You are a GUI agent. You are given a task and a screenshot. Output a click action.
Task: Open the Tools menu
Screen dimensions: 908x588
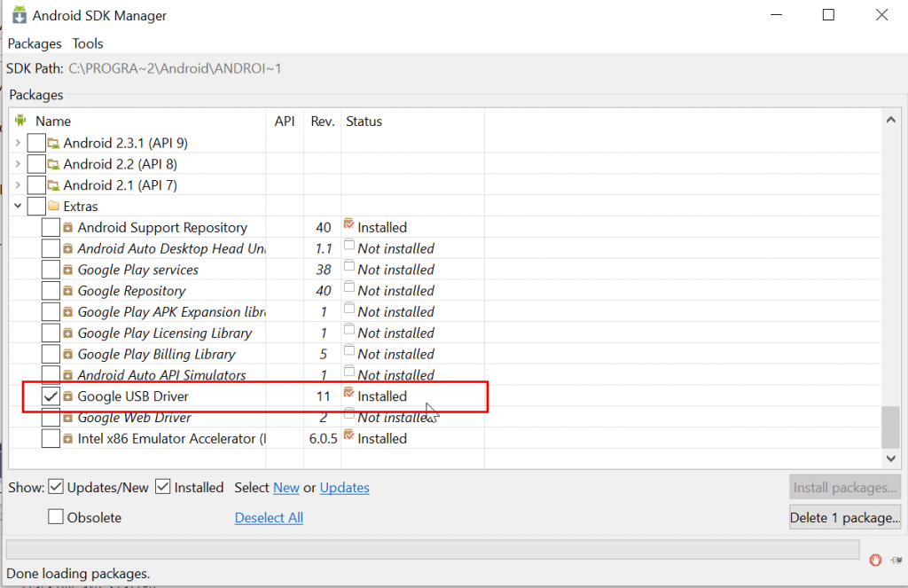pyautogui.click(x=88, y=43)
